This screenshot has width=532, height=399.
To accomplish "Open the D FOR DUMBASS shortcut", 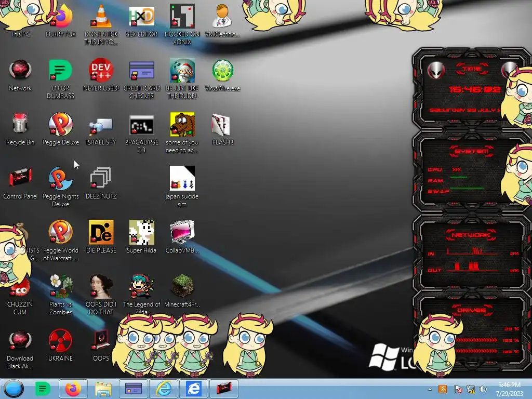I will tap(60, 79).
